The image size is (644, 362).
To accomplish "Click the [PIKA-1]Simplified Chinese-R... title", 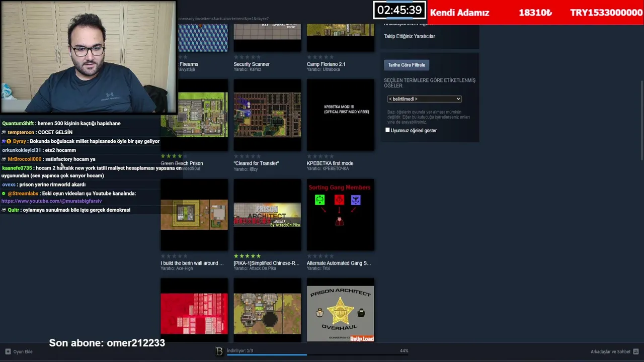I will point(266,263).
